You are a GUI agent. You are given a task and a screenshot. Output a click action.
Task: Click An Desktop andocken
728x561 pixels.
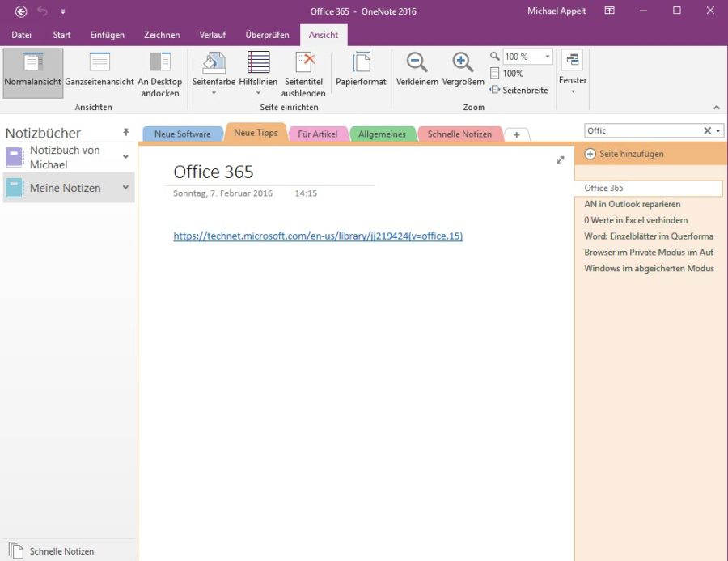click(159, 74)
